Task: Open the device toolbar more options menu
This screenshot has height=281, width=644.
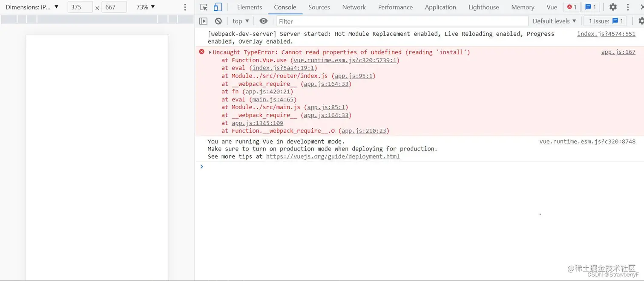Action: coord(185,7)
